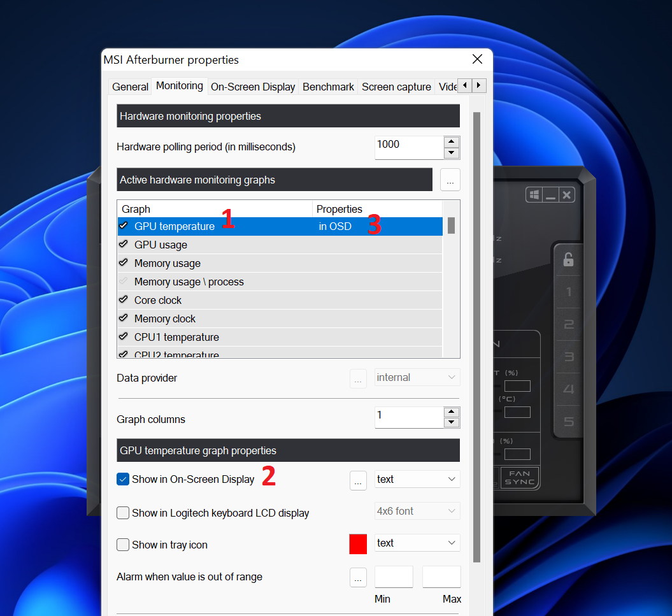This screenshot has height=616, width=672.
Task: Open the On-Screen Display tab
Action: 253,87
